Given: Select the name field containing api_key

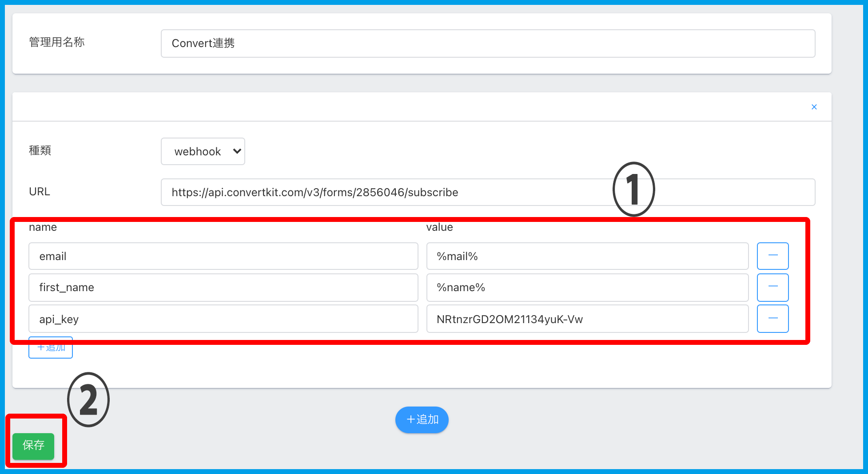Looking at the screenshot, I should tap(223, 319).
